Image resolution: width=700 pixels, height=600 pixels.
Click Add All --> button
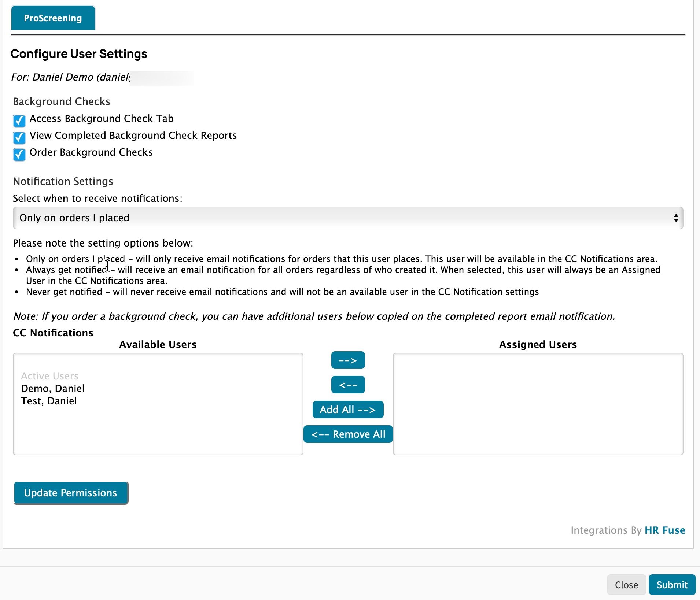pos(348,409)
